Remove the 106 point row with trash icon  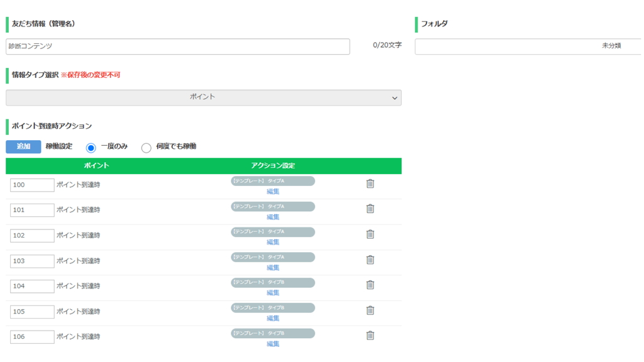[370, 336]
